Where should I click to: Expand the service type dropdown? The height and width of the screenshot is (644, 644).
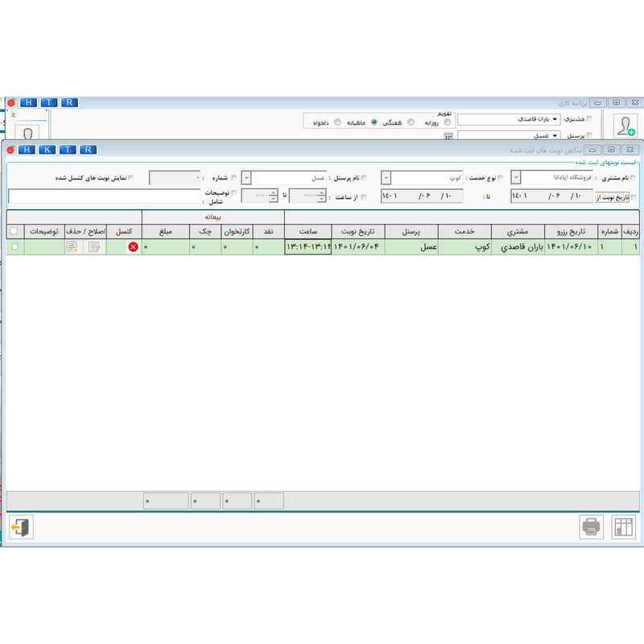(386, 178)
